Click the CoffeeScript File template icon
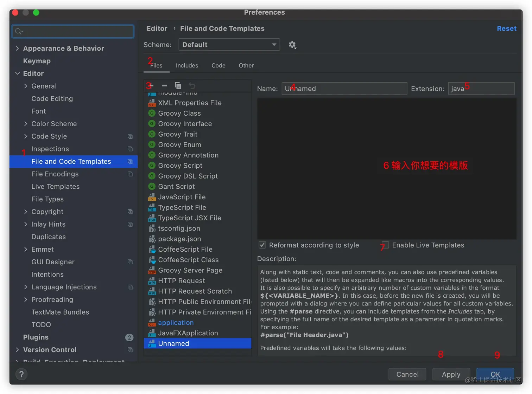This screenshot has width=532, height=394. 152,249
